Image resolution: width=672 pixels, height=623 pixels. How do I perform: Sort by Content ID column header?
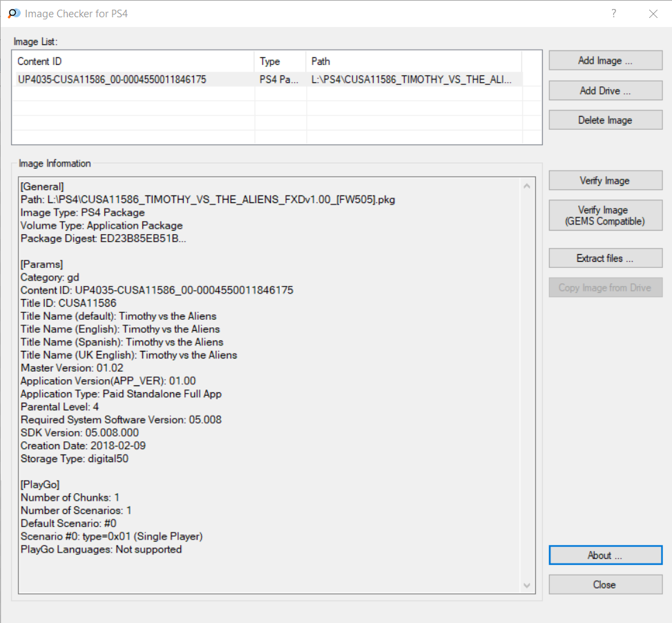pyautogui.click(x=134, y=61)
